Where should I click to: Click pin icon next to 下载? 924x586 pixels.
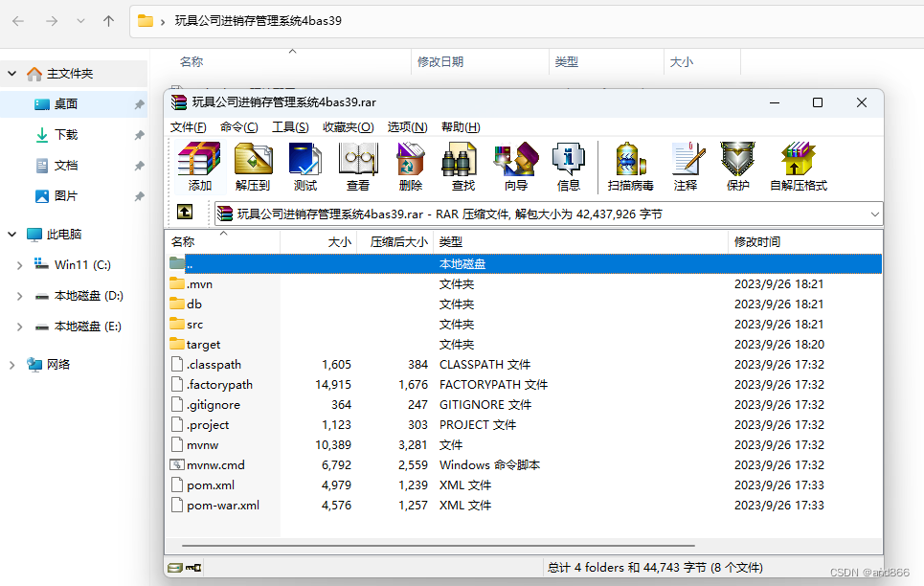(x=139, y=135)
